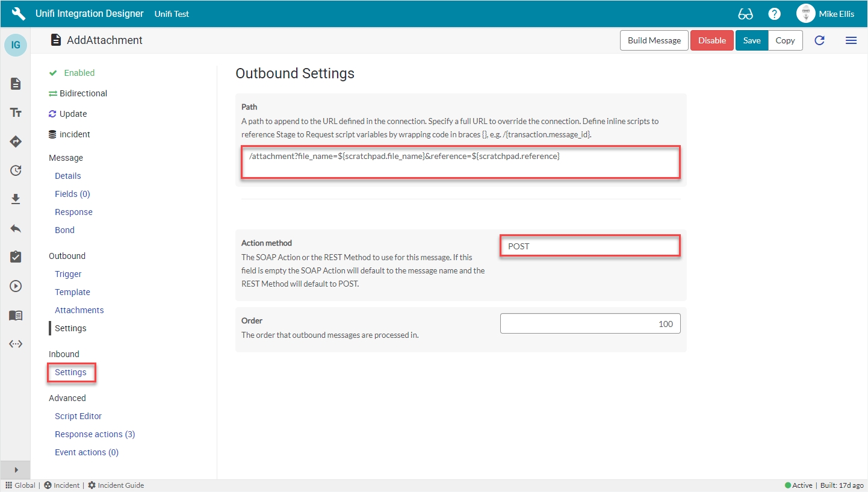Image resolution: width=868 pixels, height=492 pixels.
Task: Click the refresh icon beside Copy
Action: (x=819, y=40)
